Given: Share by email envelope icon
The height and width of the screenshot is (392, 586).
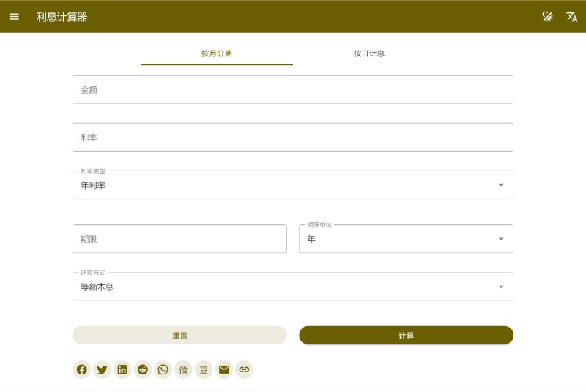Looking at the screenshot, I should coord(224,369).
